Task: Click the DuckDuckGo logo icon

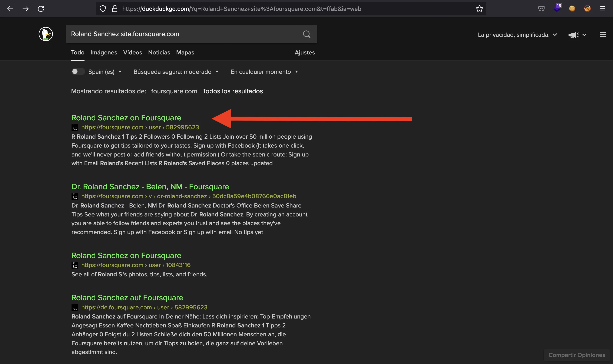Action: coord(46,34)
